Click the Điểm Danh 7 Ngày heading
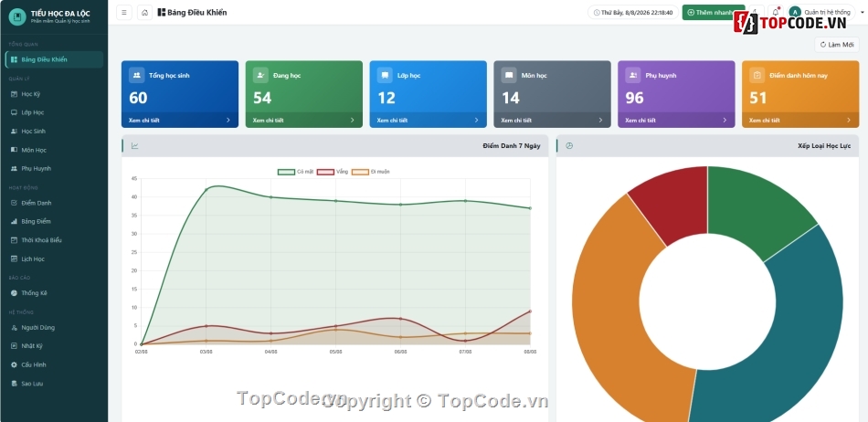 [x=512, y=146]
